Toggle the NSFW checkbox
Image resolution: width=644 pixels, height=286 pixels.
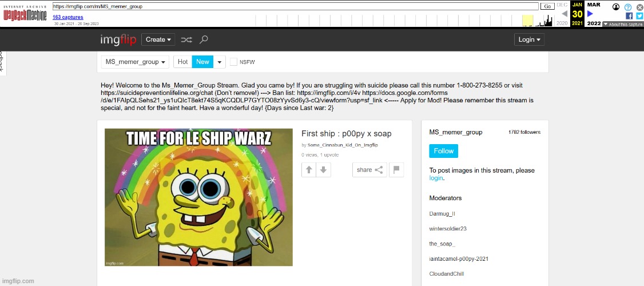[233, 62]
